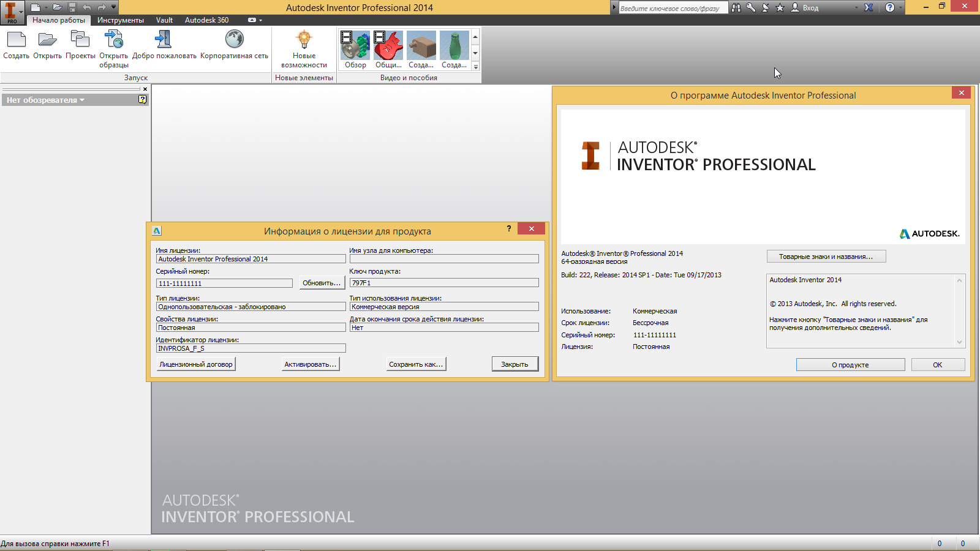Click the Серийный номер field in license dialog
The width and height of the screenshot is (980, 551).
point(224,283)
